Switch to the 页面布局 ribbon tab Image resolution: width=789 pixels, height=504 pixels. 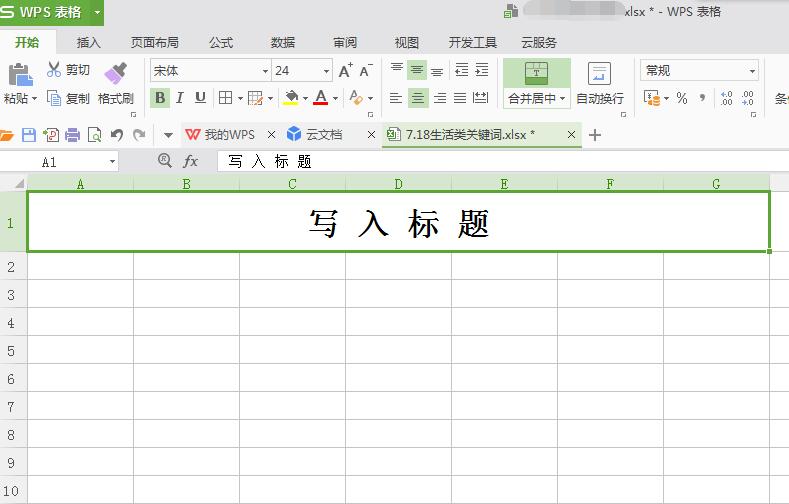[x=155, y=43]
